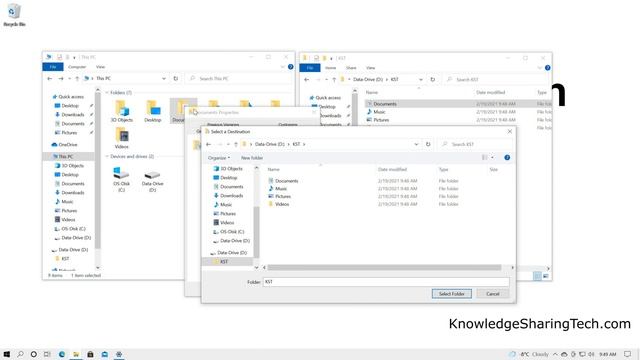Select 3D Objects folder icon in This PC

(x=122, y=111)
